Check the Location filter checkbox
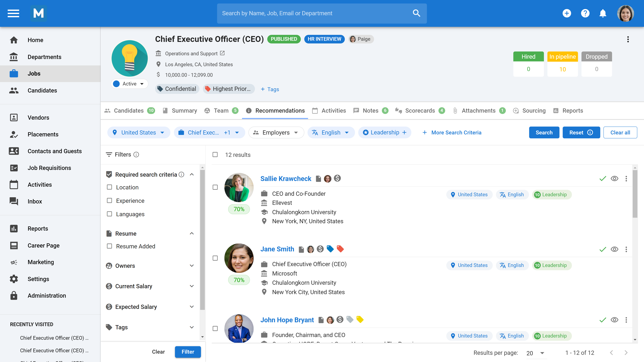This screenshot has width=644, height=362. coord(109,187)
